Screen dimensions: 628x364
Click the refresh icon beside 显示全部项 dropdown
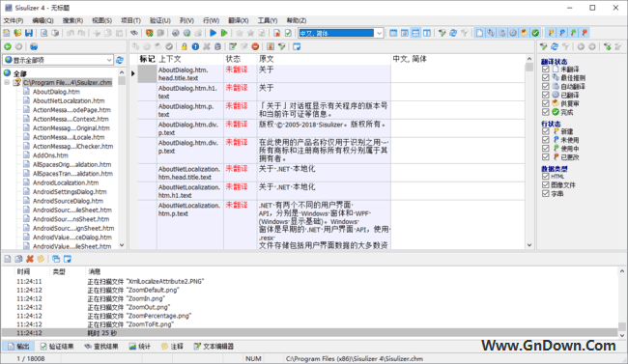(120, 60)
